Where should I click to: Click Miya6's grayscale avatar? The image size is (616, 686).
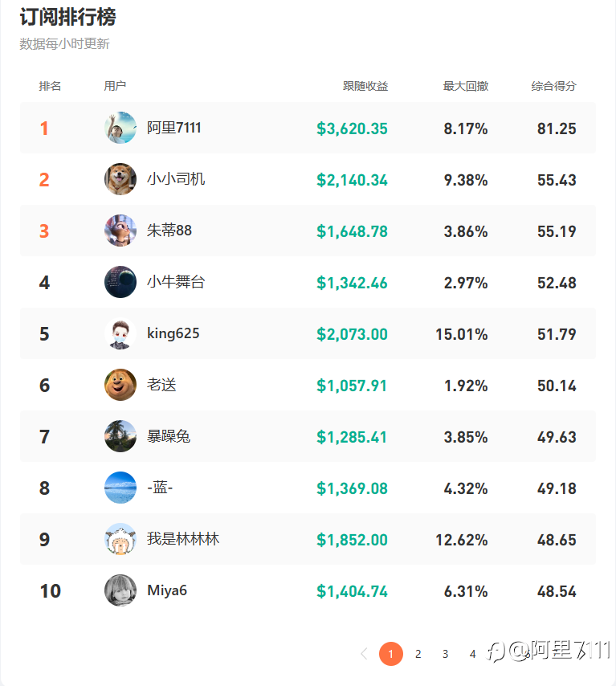pyautogui.click(x=120, y=590)
